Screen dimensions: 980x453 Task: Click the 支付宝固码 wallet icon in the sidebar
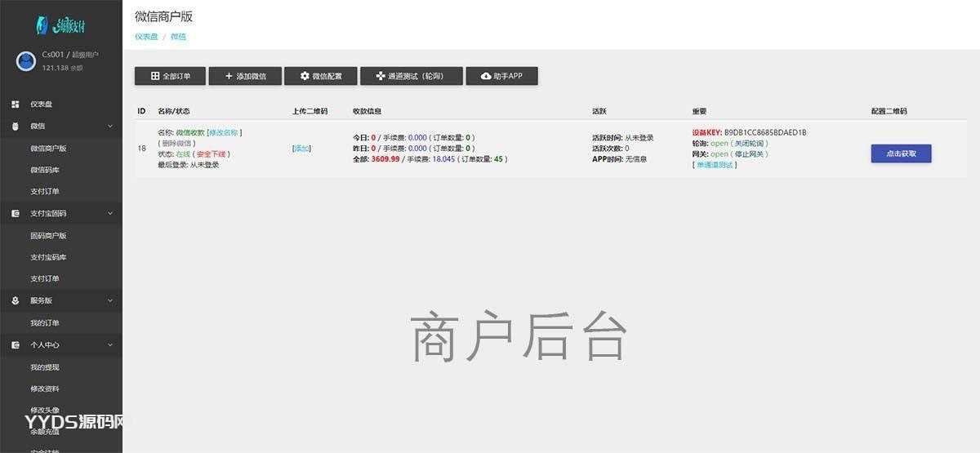click(16, 213)
